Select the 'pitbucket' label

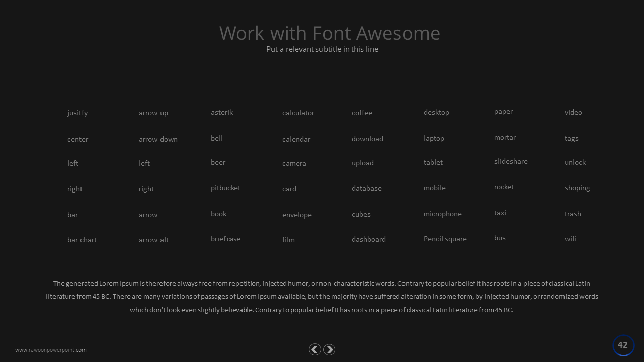coord(225,188)
